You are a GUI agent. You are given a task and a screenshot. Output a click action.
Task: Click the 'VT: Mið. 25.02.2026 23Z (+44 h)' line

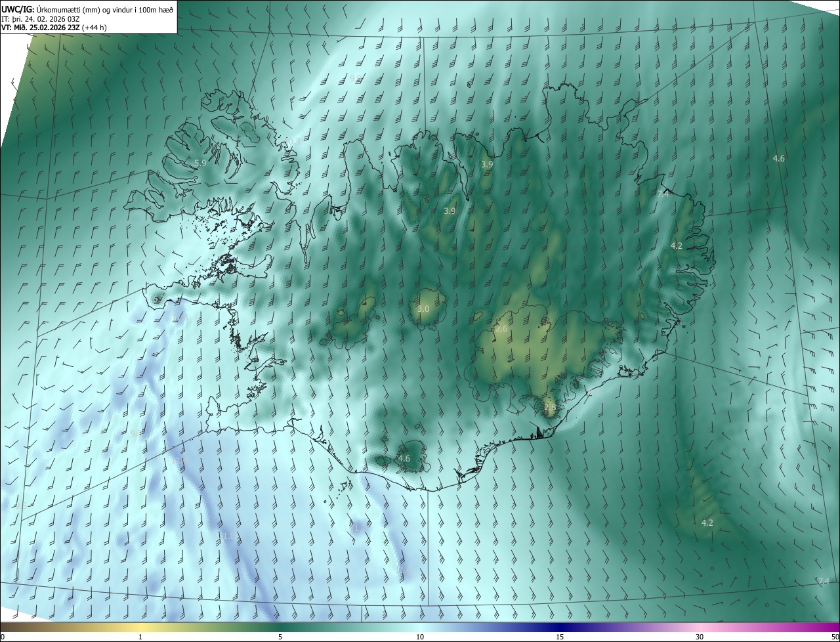(x=54, y=28)
